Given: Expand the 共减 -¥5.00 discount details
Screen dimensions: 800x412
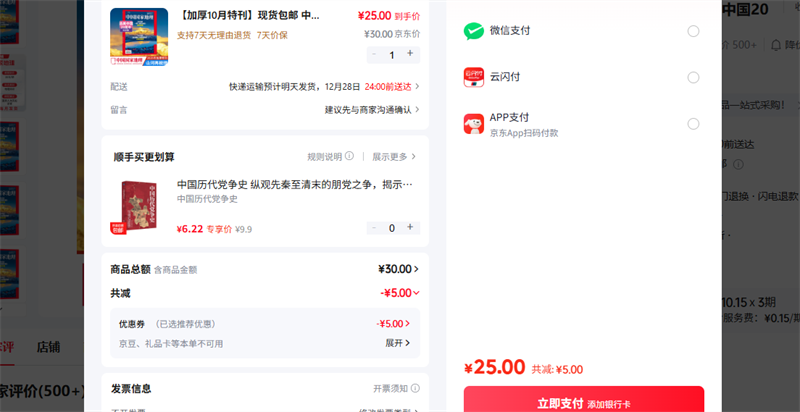Looking at the screenshot, I should [x=400, y=293].
